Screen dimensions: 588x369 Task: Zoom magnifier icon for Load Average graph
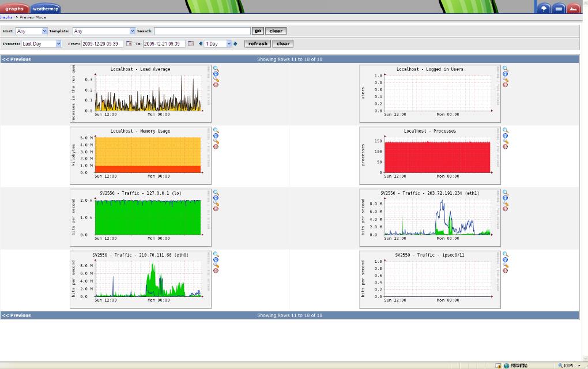coord(216,69)
